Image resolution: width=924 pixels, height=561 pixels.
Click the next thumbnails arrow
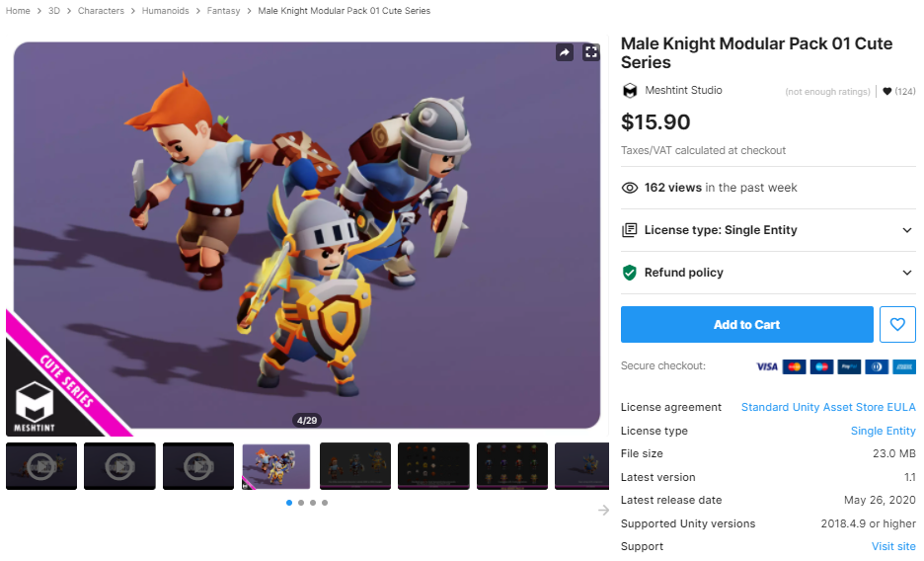coord(603,510)
